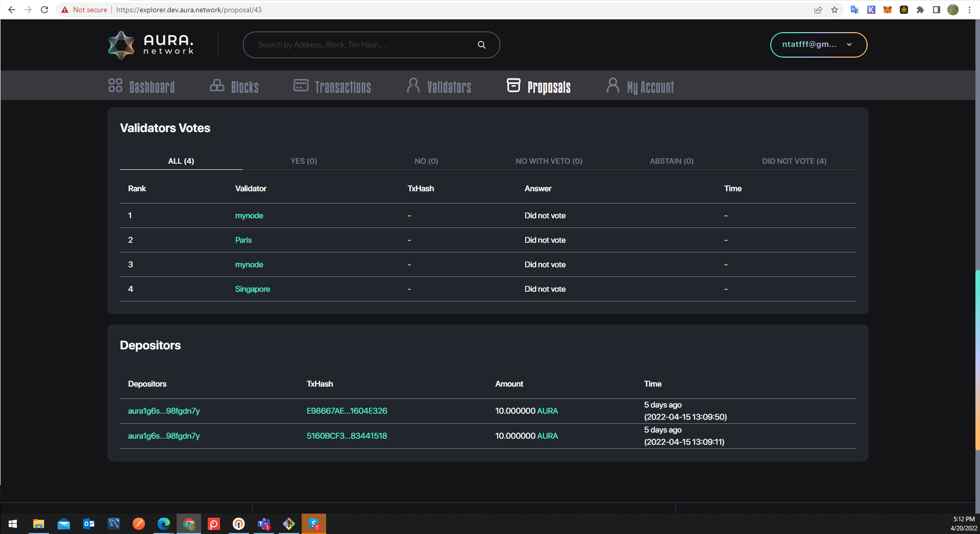Image resolution: width=980 pixels, height=534 pixels.
Task: Switch to Chrome in the taskbar
Action: tap(189, 524)
